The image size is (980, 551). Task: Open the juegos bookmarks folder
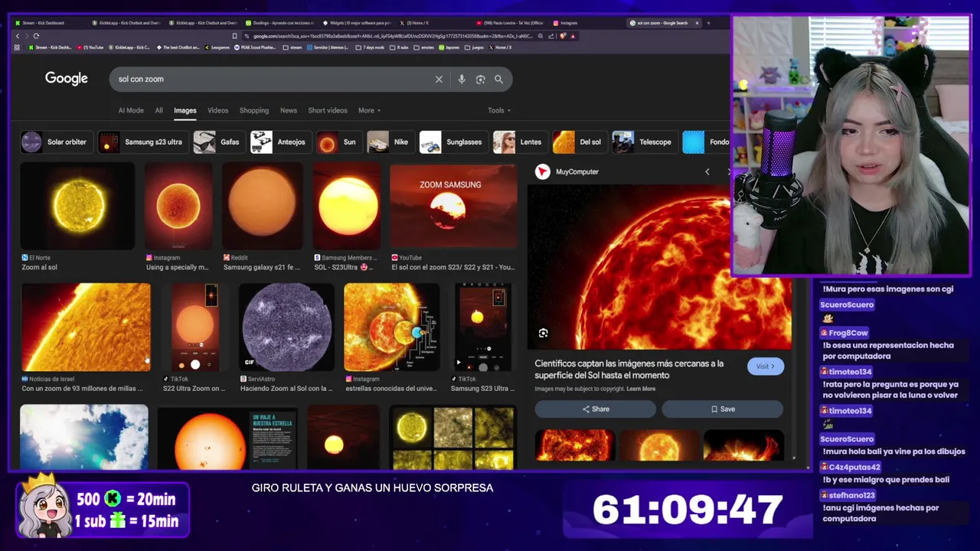pyautogui.click(x=474, y=47)
